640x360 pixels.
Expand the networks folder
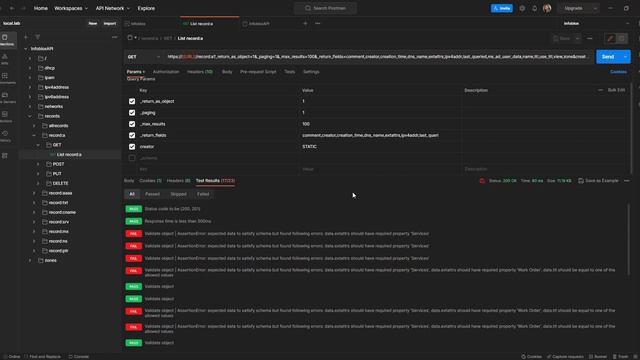30,107
